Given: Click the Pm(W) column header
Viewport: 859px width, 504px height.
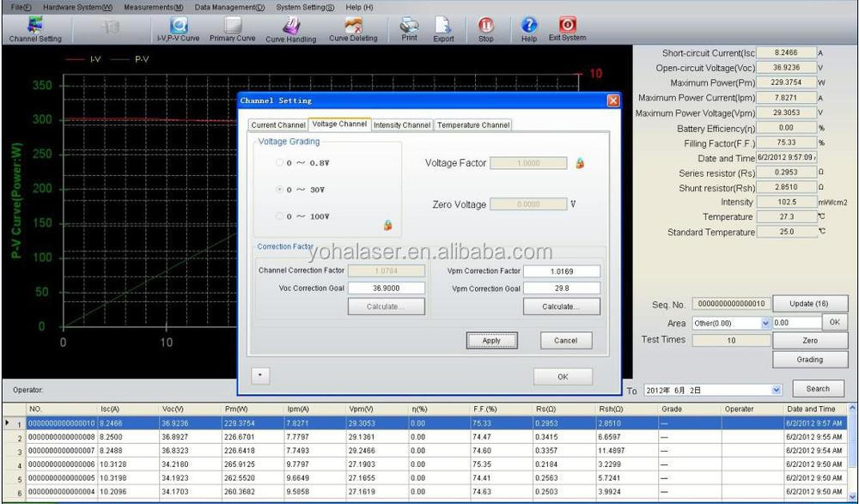Looking at the screenshot, I should coord(253,410).
